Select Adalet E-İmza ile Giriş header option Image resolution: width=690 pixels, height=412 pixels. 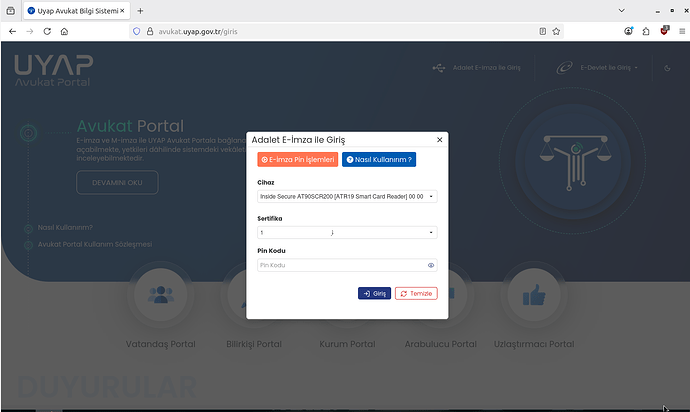click(486, 67)
